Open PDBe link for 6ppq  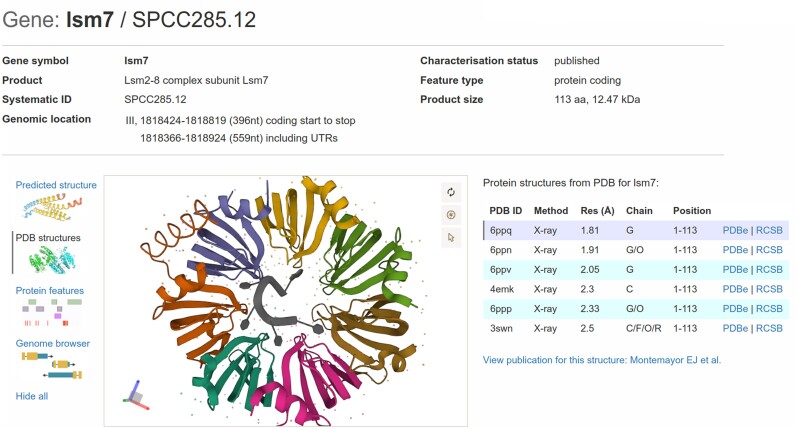pos(735,231)
